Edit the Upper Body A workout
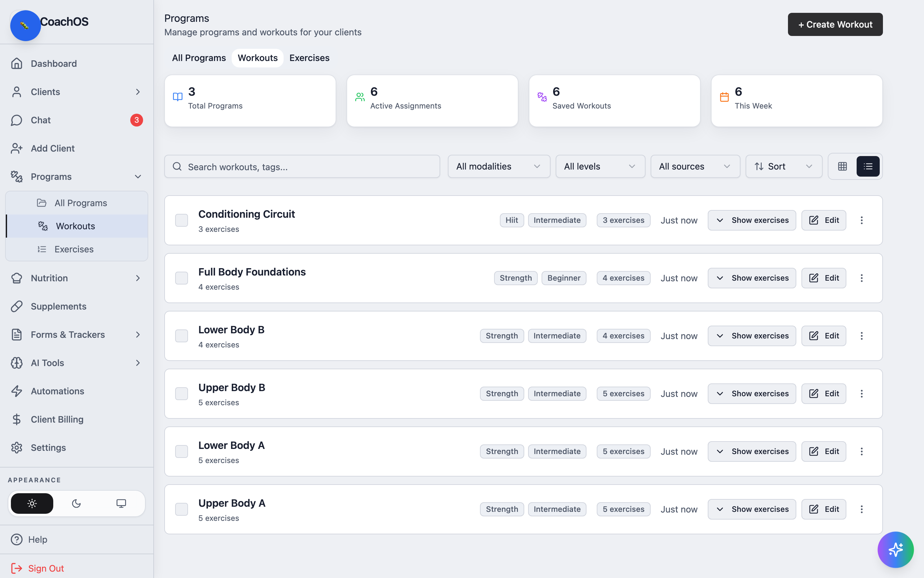924x578 pixels. 824,509
